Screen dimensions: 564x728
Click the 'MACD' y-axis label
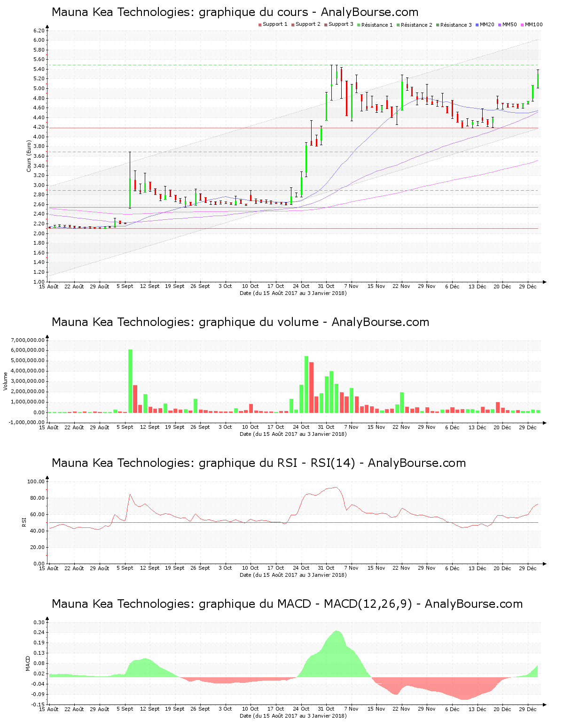click(x=28, y=663)
